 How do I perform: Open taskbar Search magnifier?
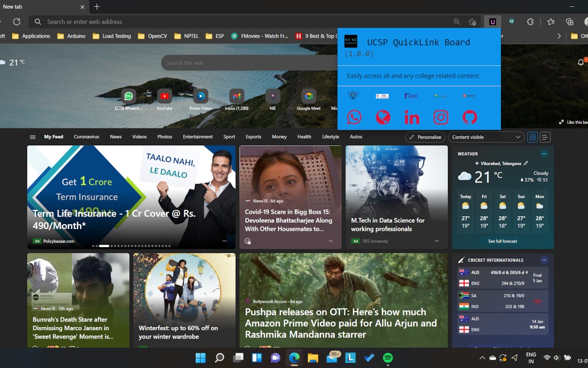pyautogui.click(x=220, y=358)
